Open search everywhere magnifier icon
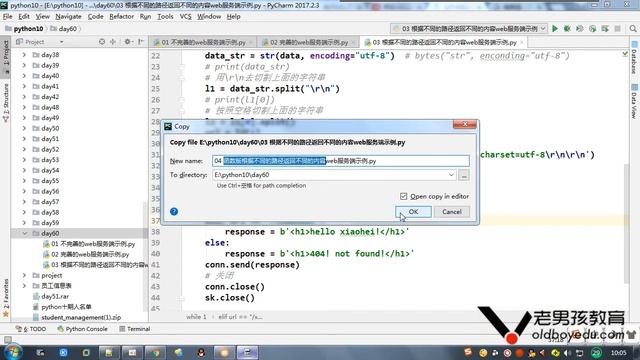The image size is (640, 360). [633, 29]
